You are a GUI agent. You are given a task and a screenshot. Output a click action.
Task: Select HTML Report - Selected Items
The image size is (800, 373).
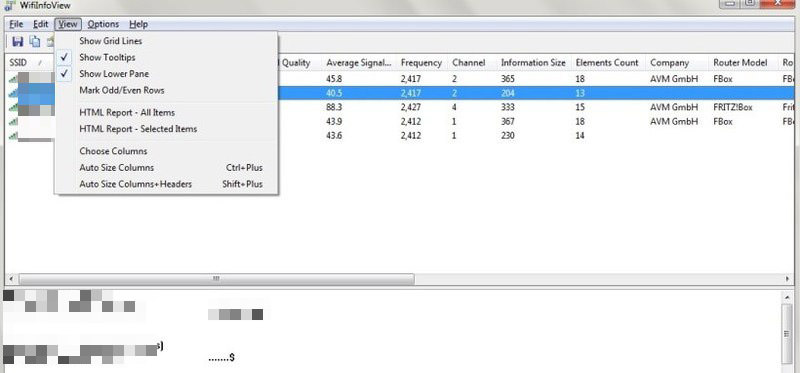tap(166, 129)
